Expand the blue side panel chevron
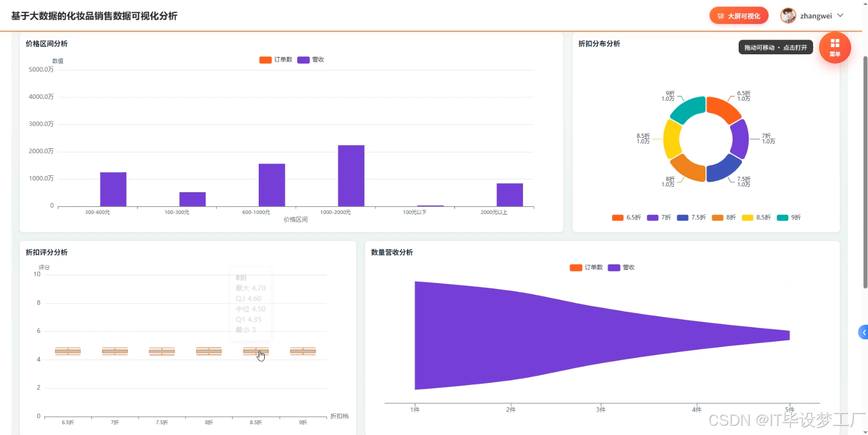Screen dimensions: 868x435 (864, 332)
